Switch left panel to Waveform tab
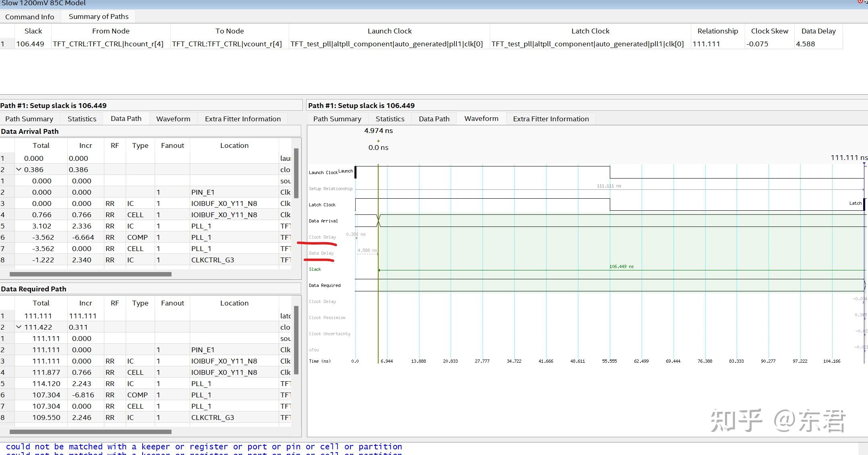Viewport: 868px width, 455px height. pyautogui.click(x=173, y=119)
